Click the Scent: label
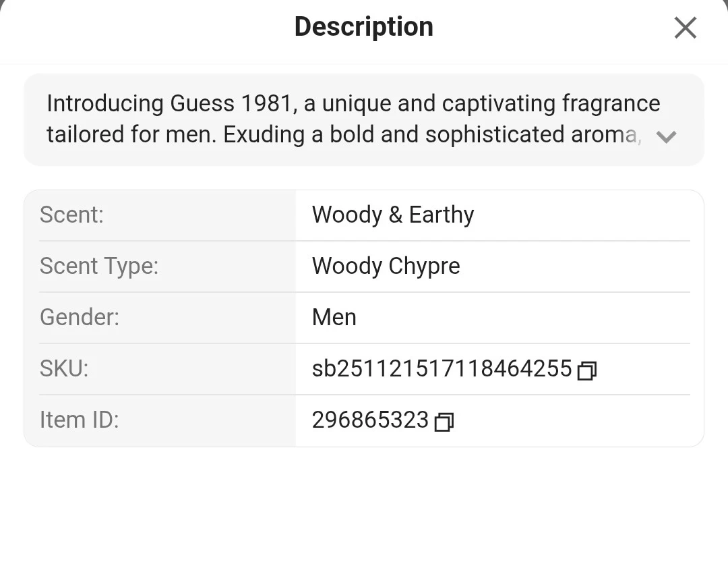This screenshot has height=564, width=728. [71, 215]
